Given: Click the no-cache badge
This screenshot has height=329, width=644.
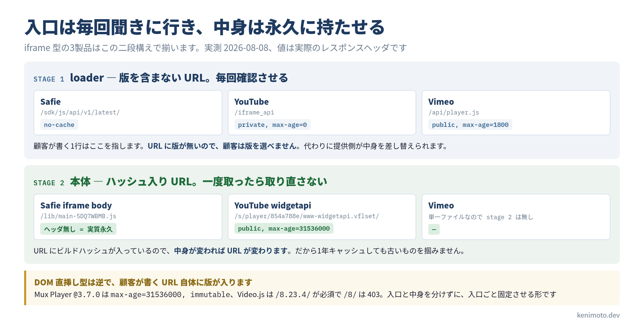Looking at the screenshot, I should coord(59,125).
